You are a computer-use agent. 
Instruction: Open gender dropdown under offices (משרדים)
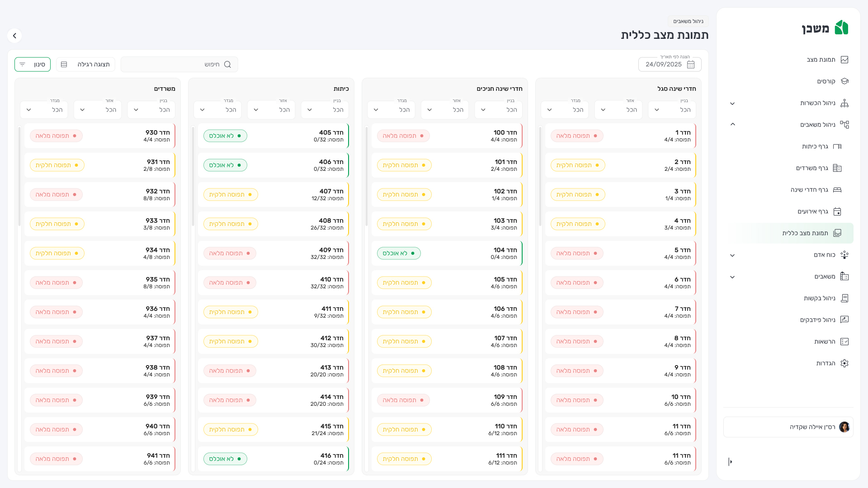(44, 110)
